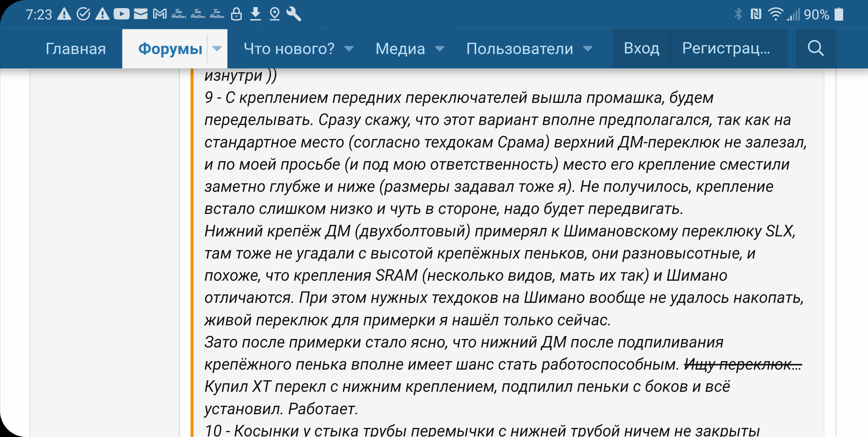Tap the Gmail notification icon
Screen dimensions: 868x437
pyautogui.click(x=160, y=14)
